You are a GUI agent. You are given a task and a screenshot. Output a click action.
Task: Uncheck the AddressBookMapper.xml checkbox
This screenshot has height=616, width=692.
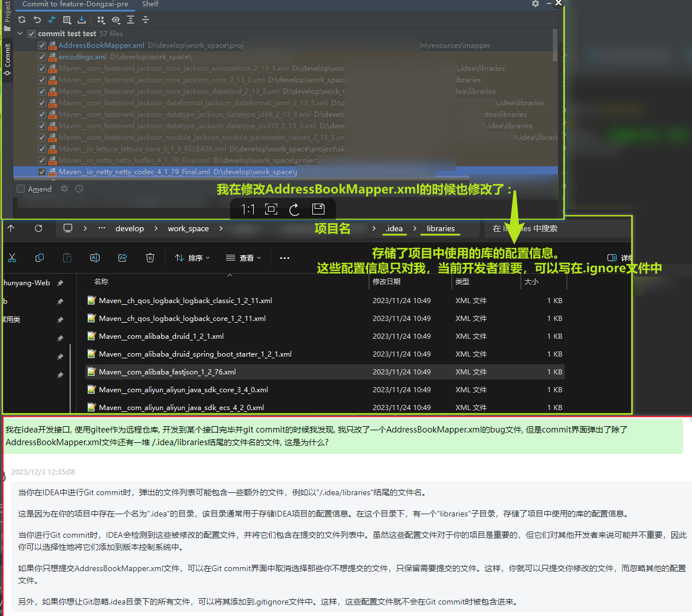click(42, 45)
